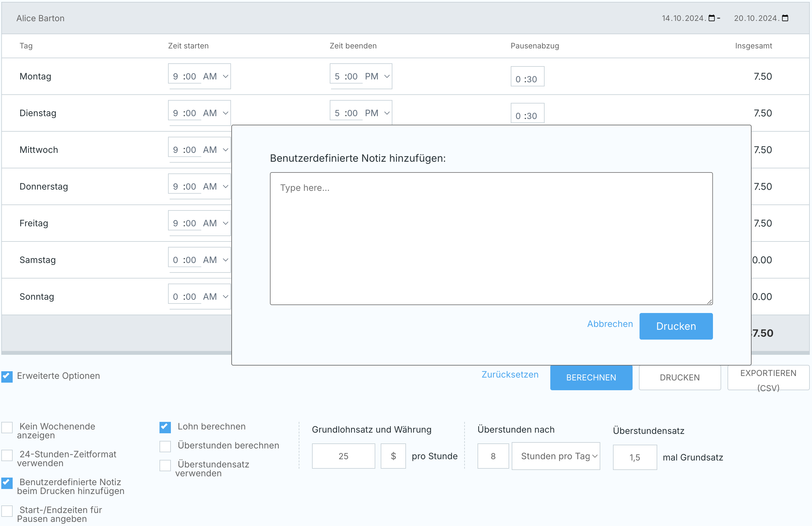Enable '24-Stunden-Zeitformat verwenden' checkbox

click(x=8, y=454)
